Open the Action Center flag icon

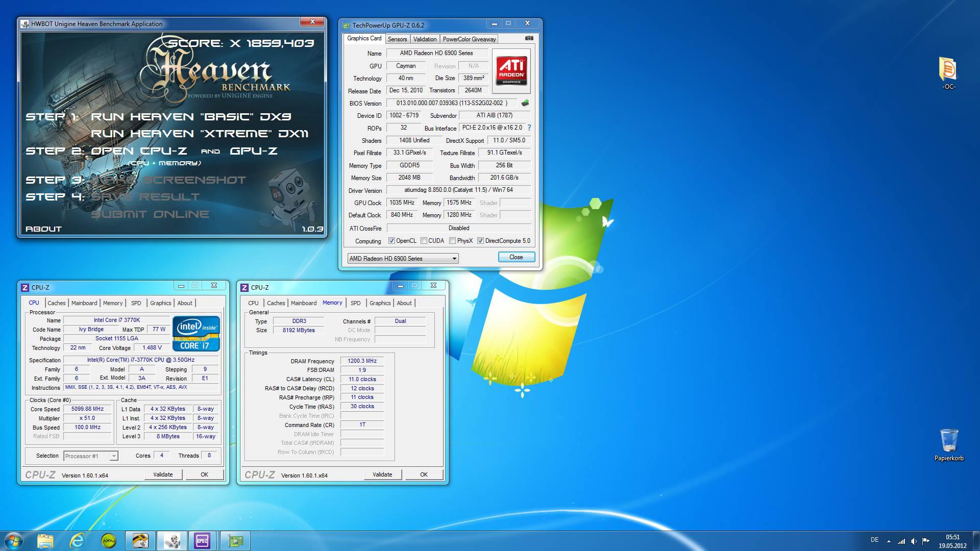[925, 541]
